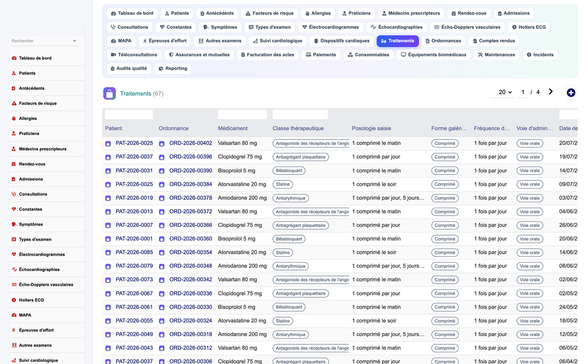The height and width of the screenshot is (364, 588).
Task: Click the Constantes heartbeat icon in sidebar
Action: pyautogui.click(x=14, y=209)
